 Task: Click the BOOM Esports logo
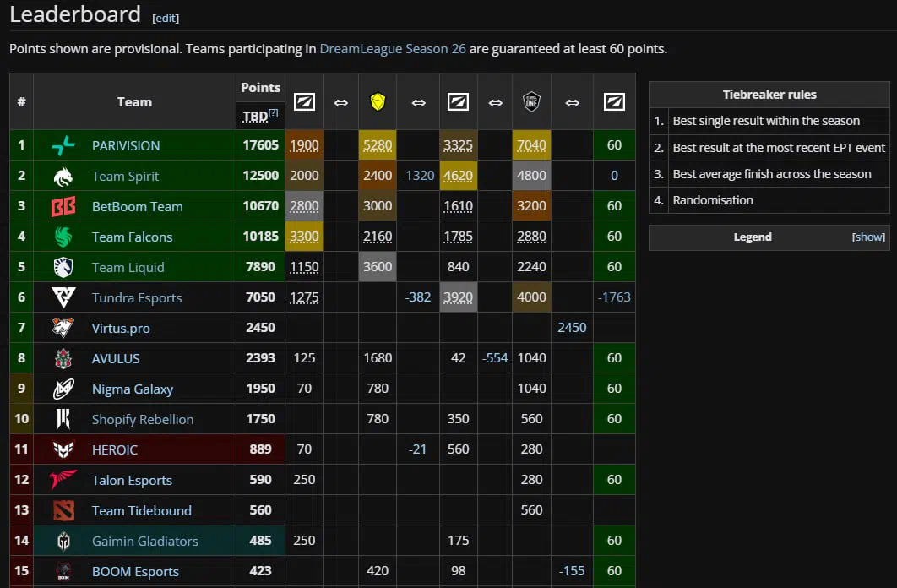[x=63, y=571]
